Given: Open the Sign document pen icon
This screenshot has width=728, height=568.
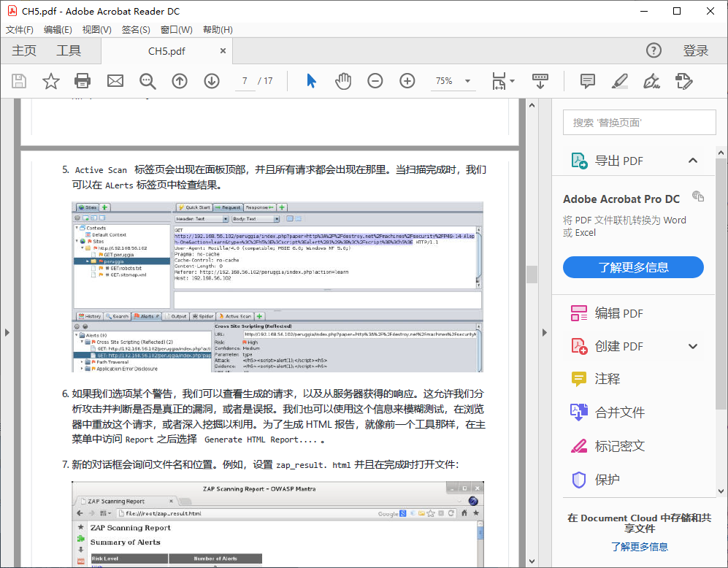Looking at the screenshot, I should click(x=652, y=81).
